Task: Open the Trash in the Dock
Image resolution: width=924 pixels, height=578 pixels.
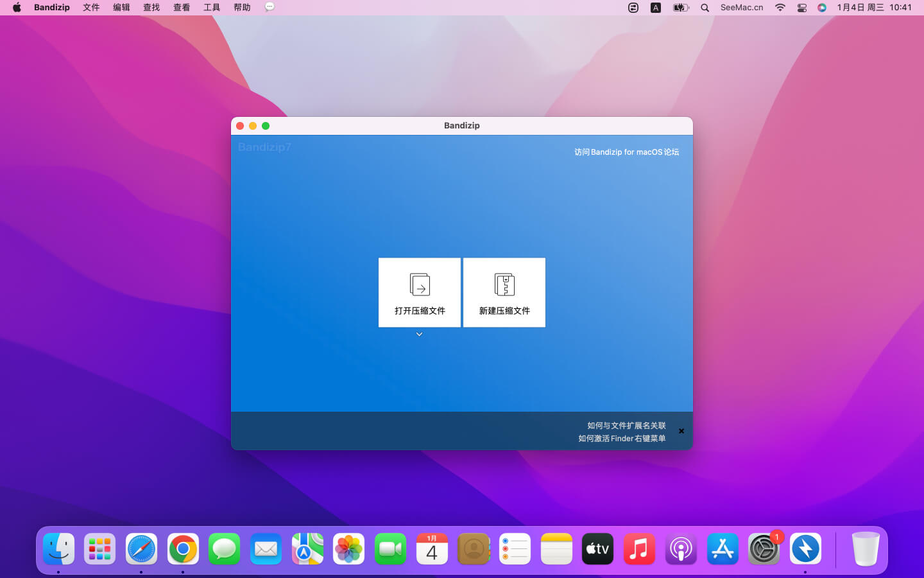Action: pos(865,549)
